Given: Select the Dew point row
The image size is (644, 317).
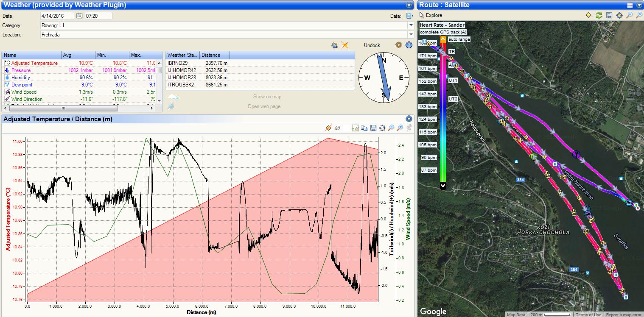Looking at the screenshot, I should 79,85.
